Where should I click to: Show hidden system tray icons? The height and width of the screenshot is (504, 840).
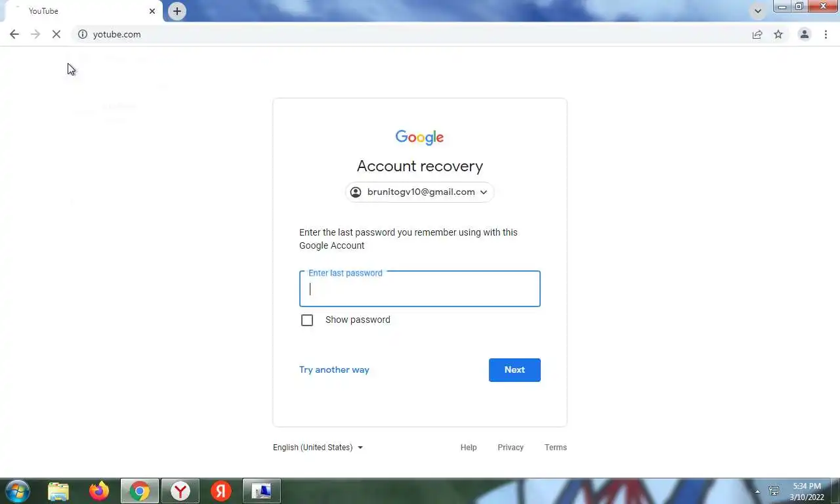757,491
